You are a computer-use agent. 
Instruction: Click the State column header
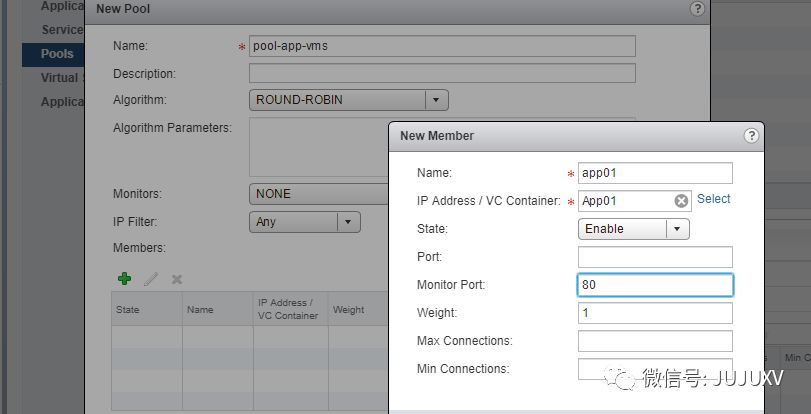[x=147, y=309]
